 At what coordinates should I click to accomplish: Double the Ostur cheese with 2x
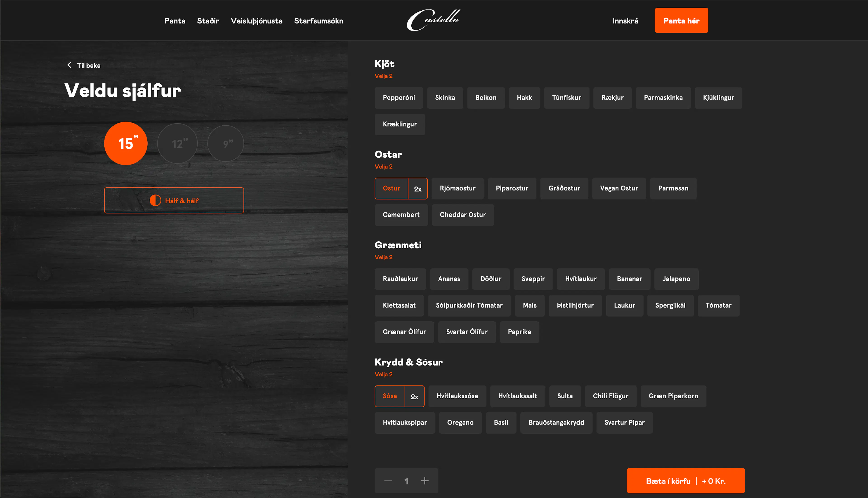coord(418,188)
